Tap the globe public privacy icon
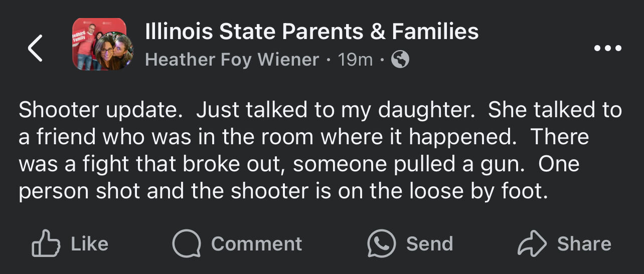The image size is (644, 274). [400, 60]
